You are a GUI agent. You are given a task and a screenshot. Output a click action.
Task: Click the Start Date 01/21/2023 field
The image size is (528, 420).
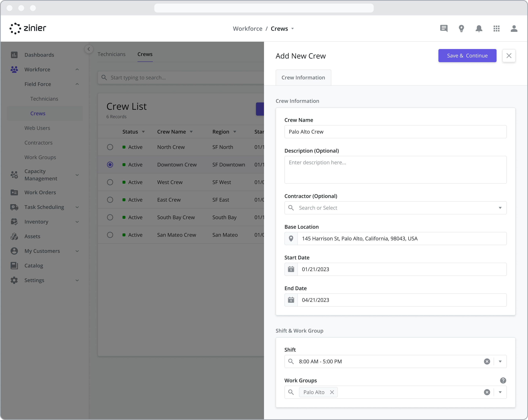click(402, 269)
